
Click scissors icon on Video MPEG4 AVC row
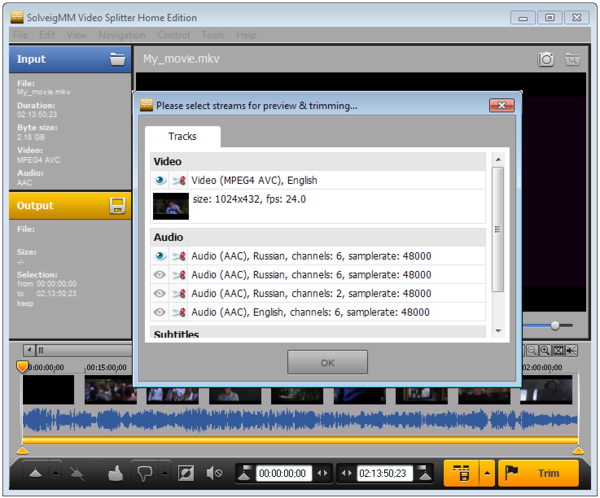(x=179, y=180)
